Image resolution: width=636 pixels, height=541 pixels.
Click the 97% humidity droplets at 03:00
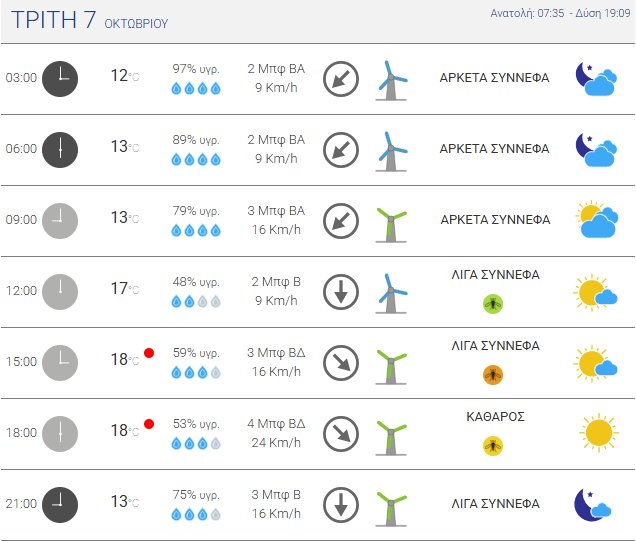click(196, 88)
